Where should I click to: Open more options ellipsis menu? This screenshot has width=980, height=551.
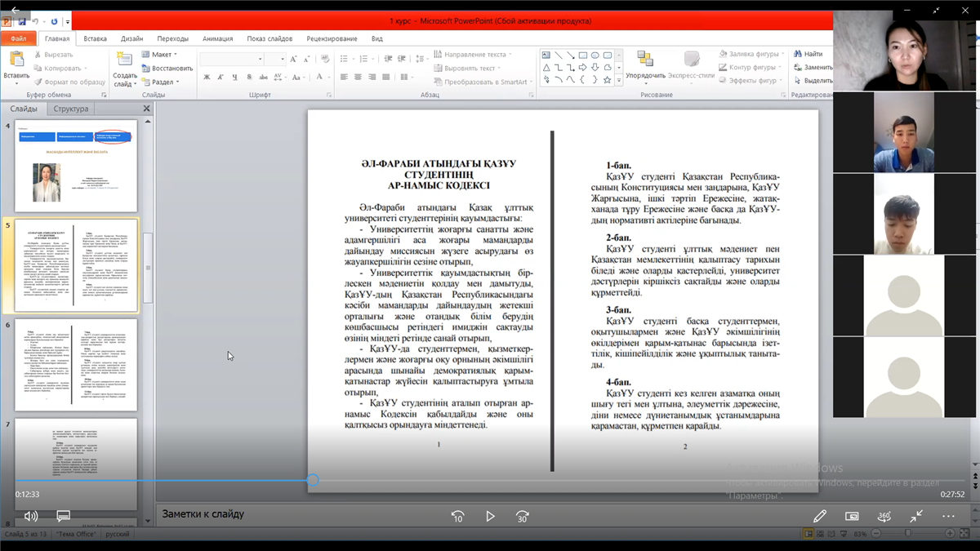coord(948,516)
